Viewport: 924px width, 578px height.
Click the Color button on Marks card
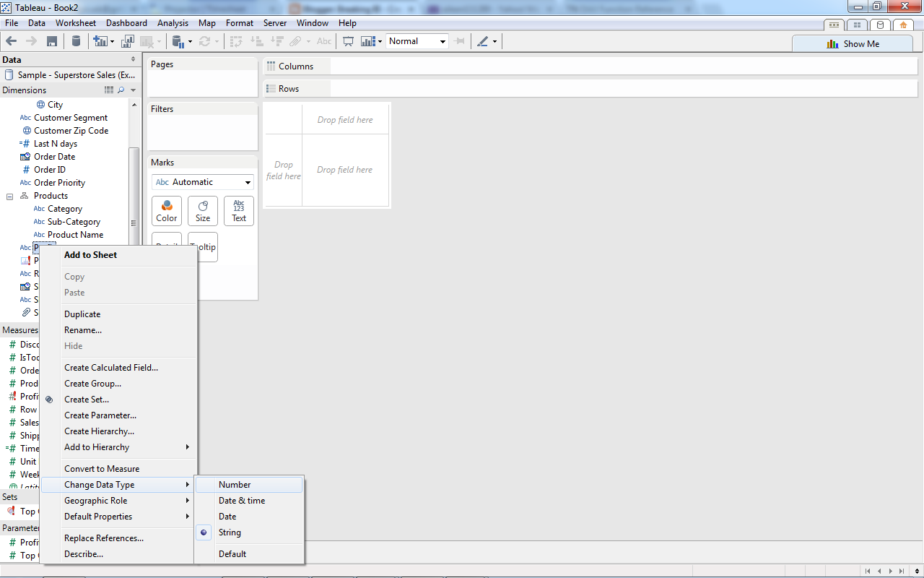(167, 211)
